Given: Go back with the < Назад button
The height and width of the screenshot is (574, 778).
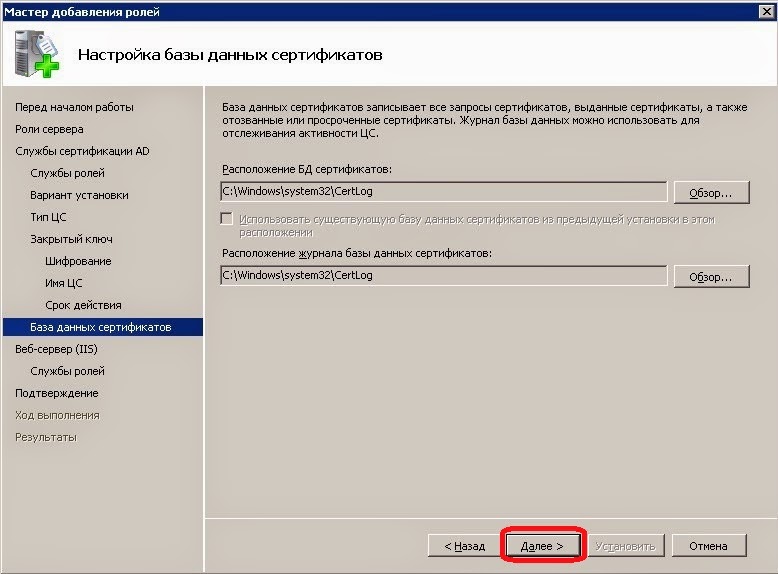Looking at the screenshot, I should click(464, 546).
